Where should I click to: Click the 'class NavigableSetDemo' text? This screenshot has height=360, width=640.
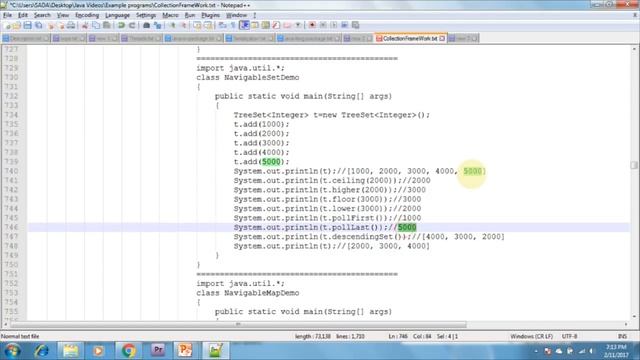click(248, 78)
